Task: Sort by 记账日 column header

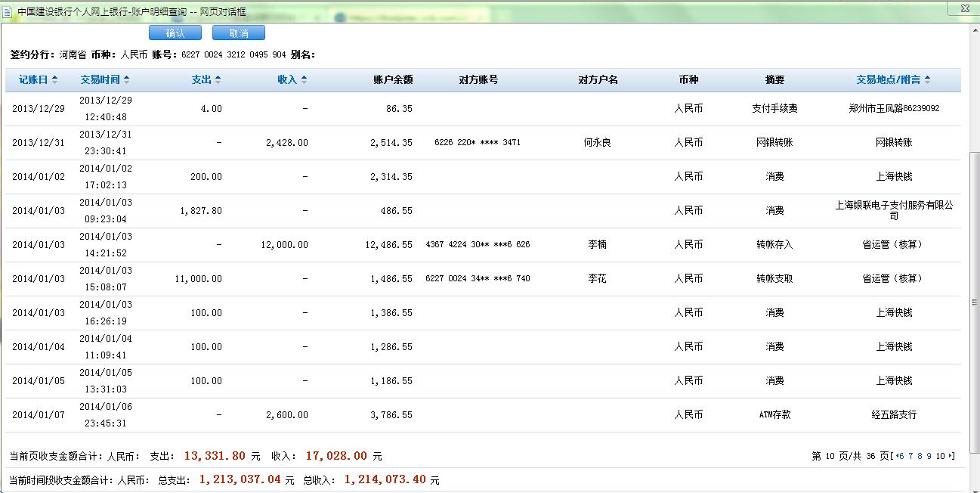Action: [38, 80]
